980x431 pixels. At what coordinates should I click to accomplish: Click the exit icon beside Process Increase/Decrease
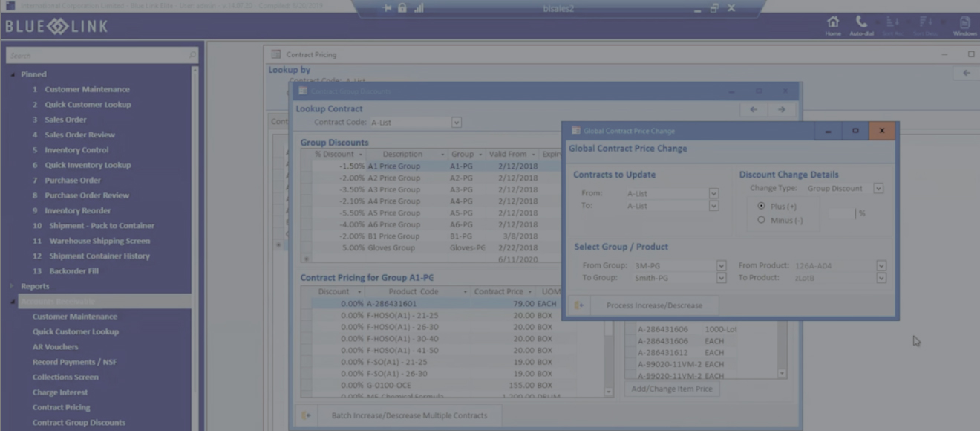(x=579, y=305)
